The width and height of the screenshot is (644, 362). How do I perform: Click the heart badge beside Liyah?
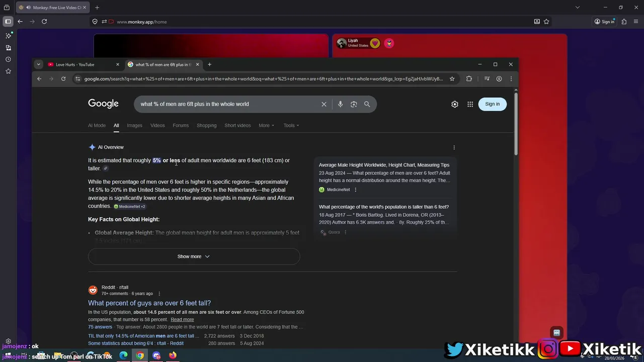pos(375,43)
